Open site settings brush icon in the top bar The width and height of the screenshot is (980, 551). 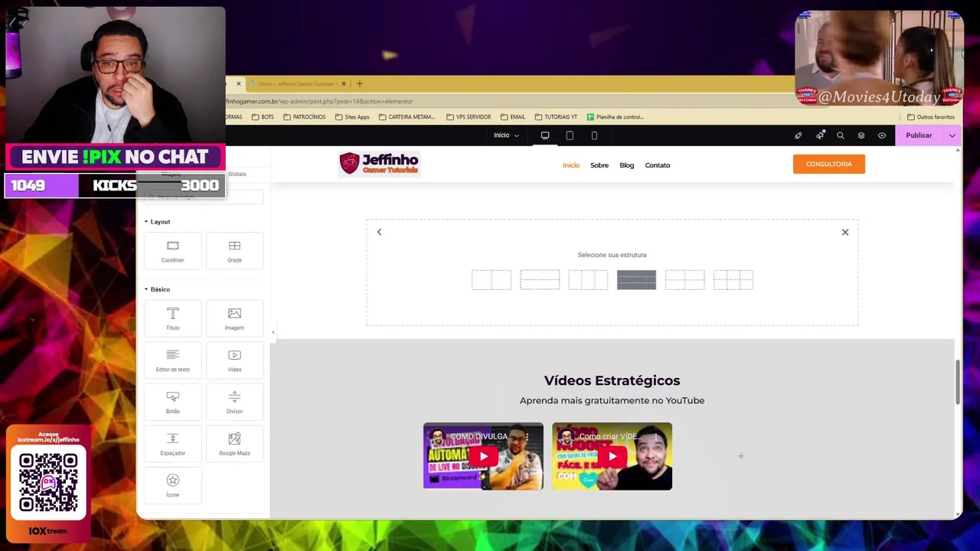tap(799, 135)
